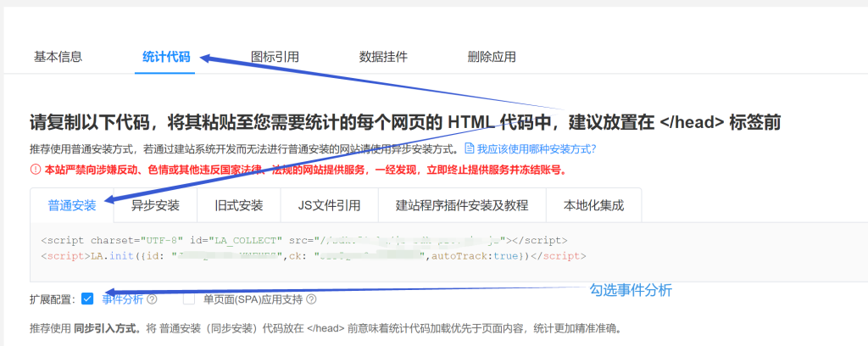
Task: Click the 推荐使用 同步引入方式 paragraph
Action: click(325, 328)
